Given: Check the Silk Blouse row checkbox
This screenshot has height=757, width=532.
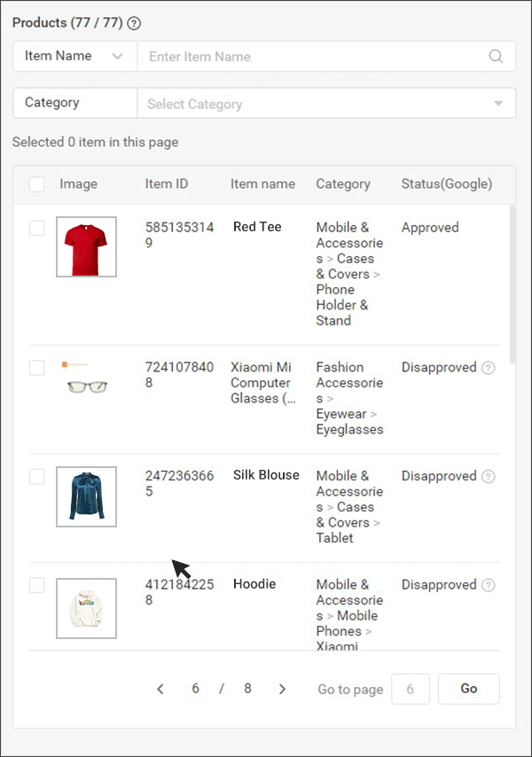Looking at the screenshot, I should click(37, 477).
